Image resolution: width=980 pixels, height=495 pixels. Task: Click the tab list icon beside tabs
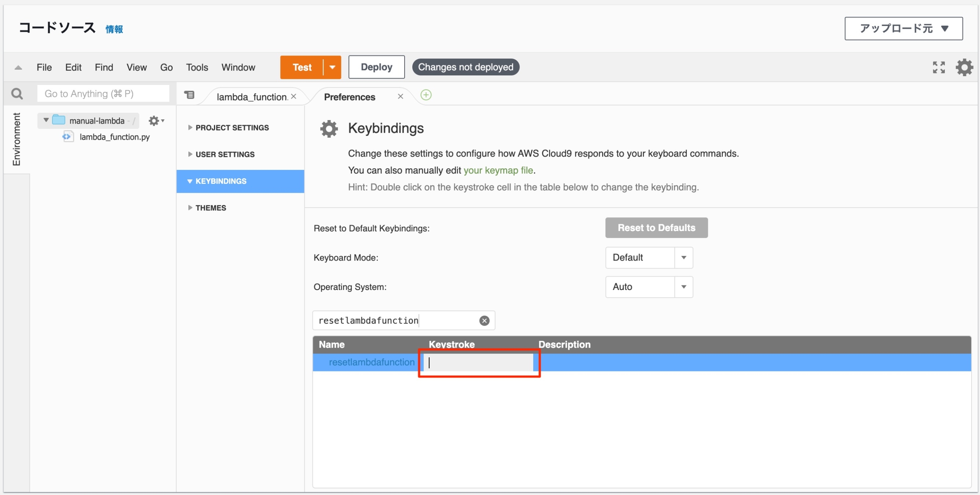coord(189,95)
